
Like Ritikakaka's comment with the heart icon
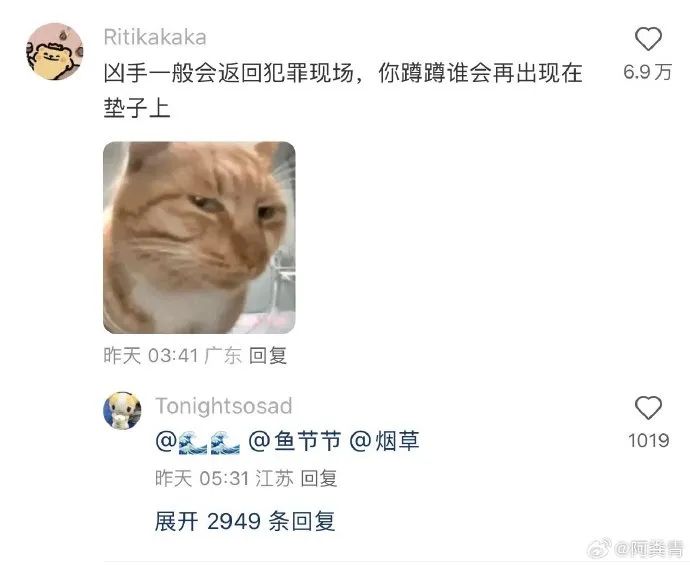pyautogui.click(x=648, y=39)
